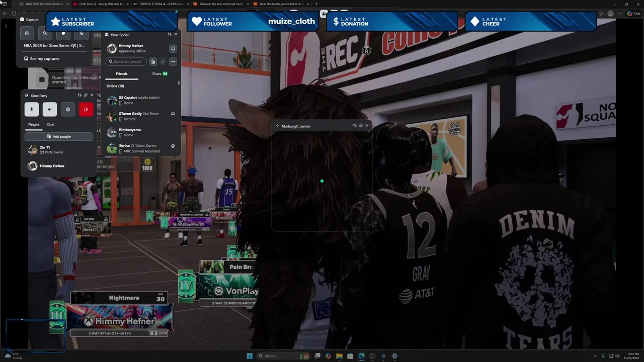This screenshot has width=644, height=362.
Task: Open Task View from taskbar
Action: click(317, 356)
